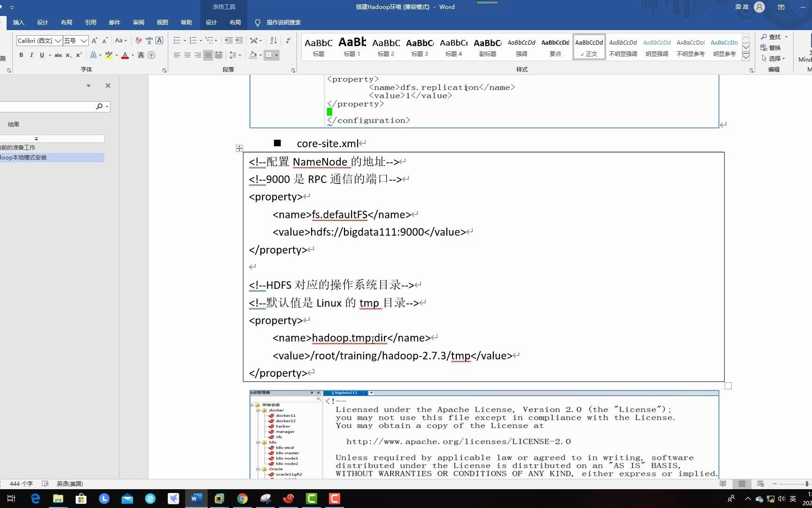Click the 段落 dialog launcher
Image resolution: width=812 pixels, height=508 pixels.
tap(292, 70)
